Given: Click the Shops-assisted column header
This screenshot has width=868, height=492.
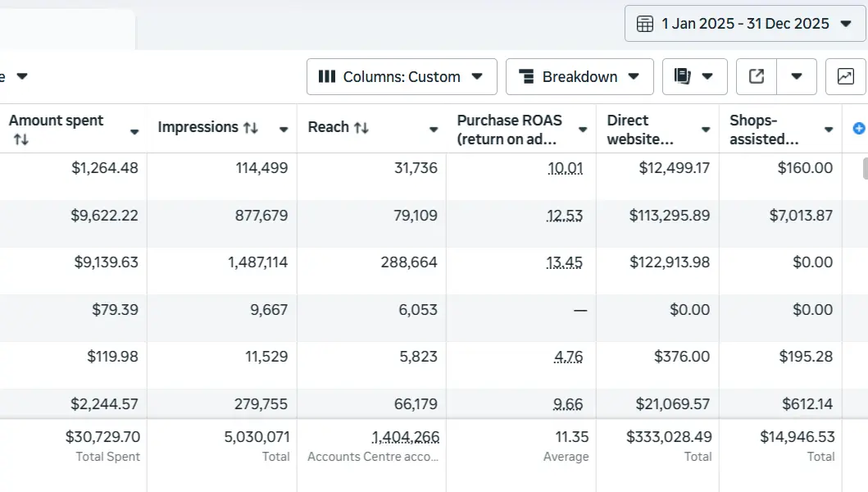Looking at the screenshot, I should (764, 130).
